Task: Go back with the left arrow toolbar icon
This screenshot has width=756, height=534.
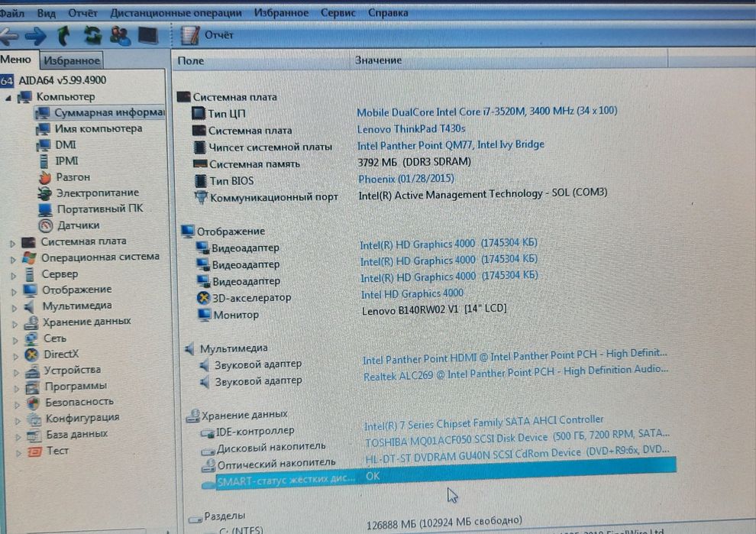Action: (x=8, y=36)
